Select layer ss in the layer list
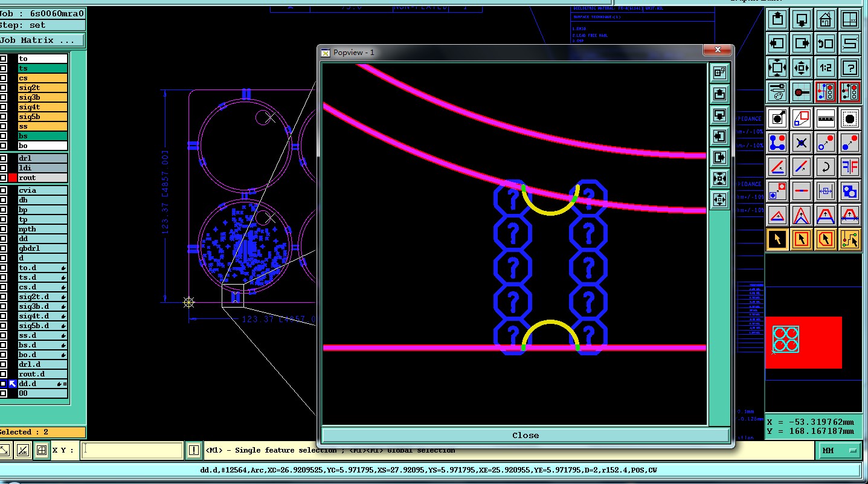Screen dimensions: 868x484 click(42, 126)
